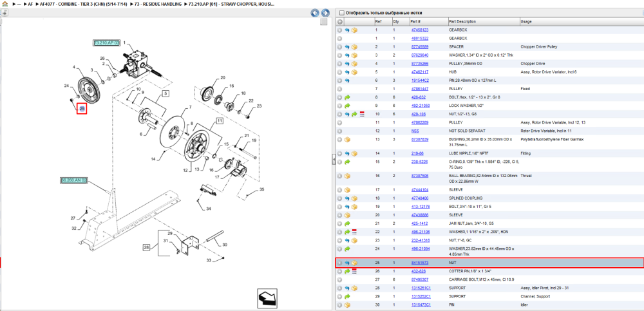Click package box icon in HUB row
The image size is (644, 311).
[354, 72]
